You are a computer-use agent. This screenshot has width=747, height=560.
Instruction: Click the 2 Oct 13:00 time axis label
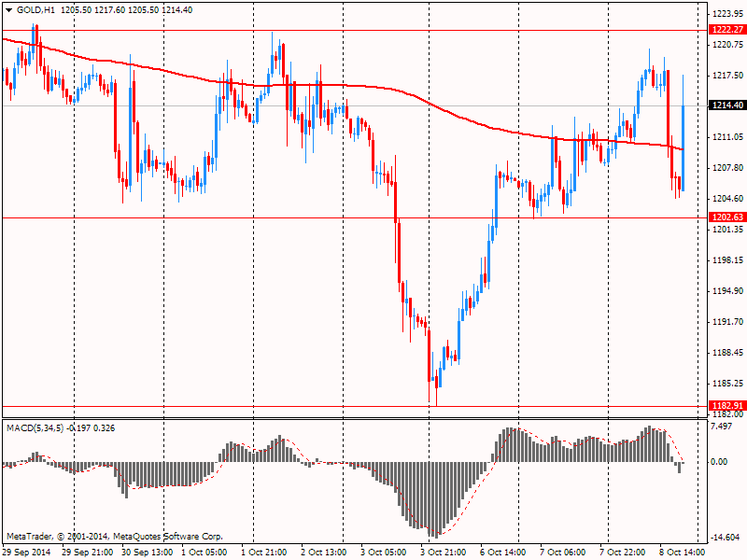coord(323,553)
